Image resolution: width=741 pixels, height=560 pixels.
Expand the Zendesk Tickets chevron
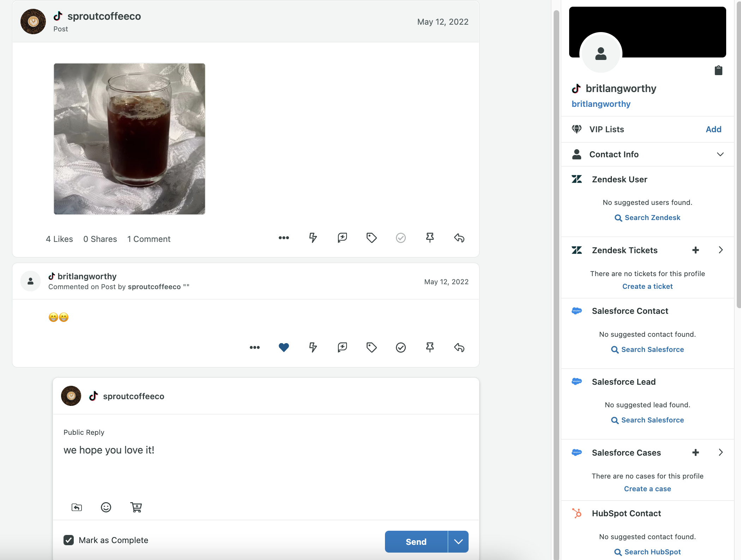click(721, 250)
